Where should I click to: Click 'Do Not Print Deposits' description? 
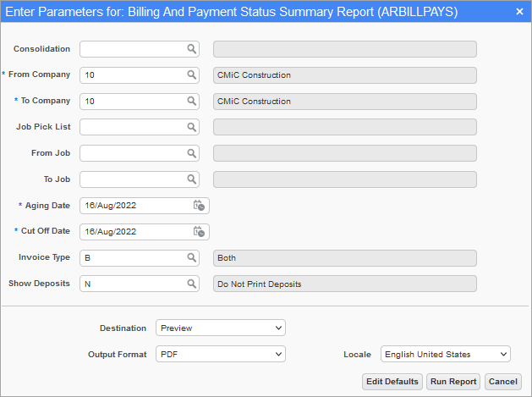345,284
